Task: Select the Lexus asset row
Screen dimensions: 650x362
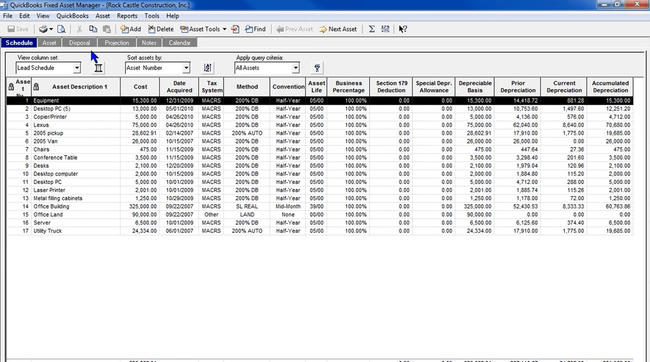Action: coord(320,125)
